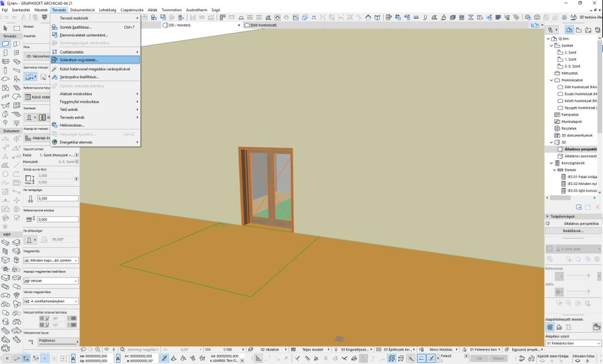Click the previous zoom icon in bottom bar
This screenshot has width=603, height=364.
pos(84,349)
